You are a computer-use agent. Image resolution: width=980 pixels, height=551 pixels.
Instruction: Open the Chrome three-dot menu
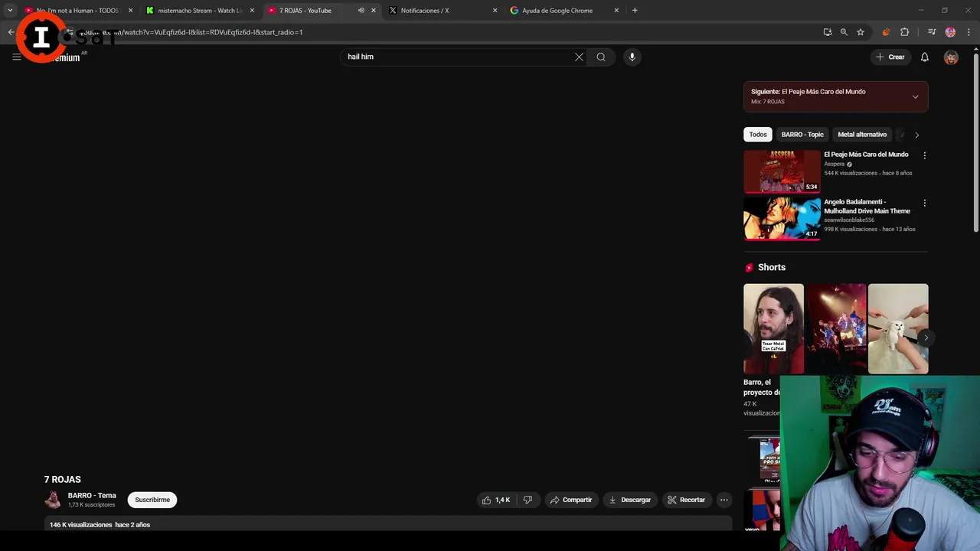[x=969, y=32]
